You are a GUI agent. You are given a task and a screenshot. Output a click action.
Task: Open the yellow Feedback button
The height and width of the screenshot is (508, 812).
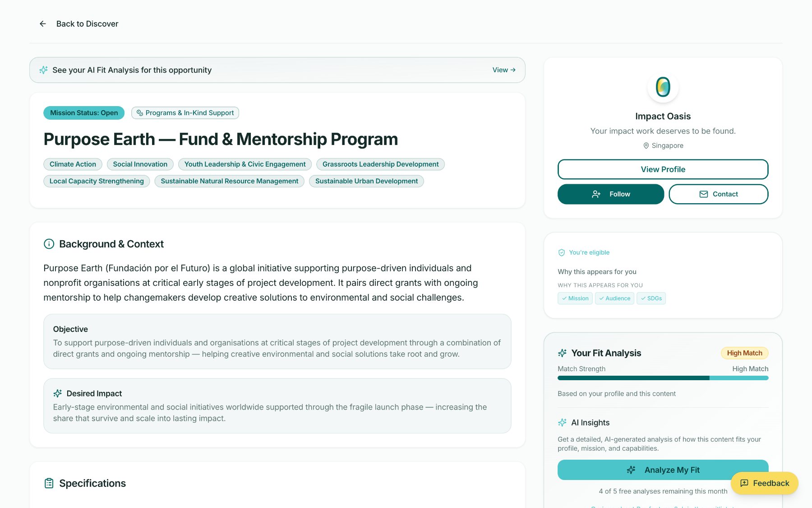pos(765,483)
